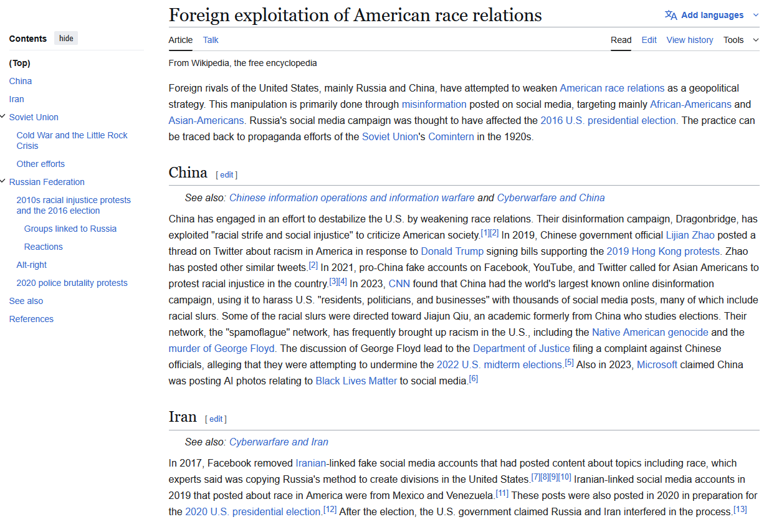Viewport: 769px width, 532px height.
Task: Open Other efforts contents entry
Action: 41,164
